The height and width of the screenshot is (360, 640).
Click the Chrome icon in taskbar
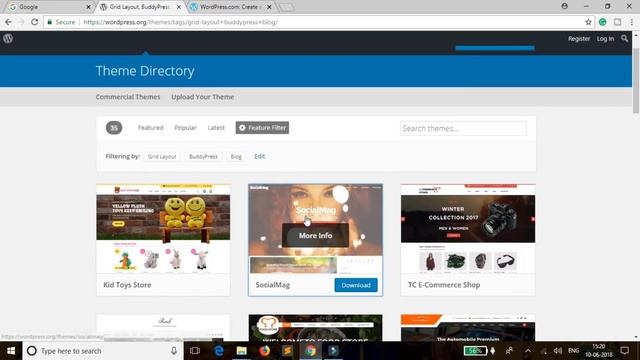(311, 351)
